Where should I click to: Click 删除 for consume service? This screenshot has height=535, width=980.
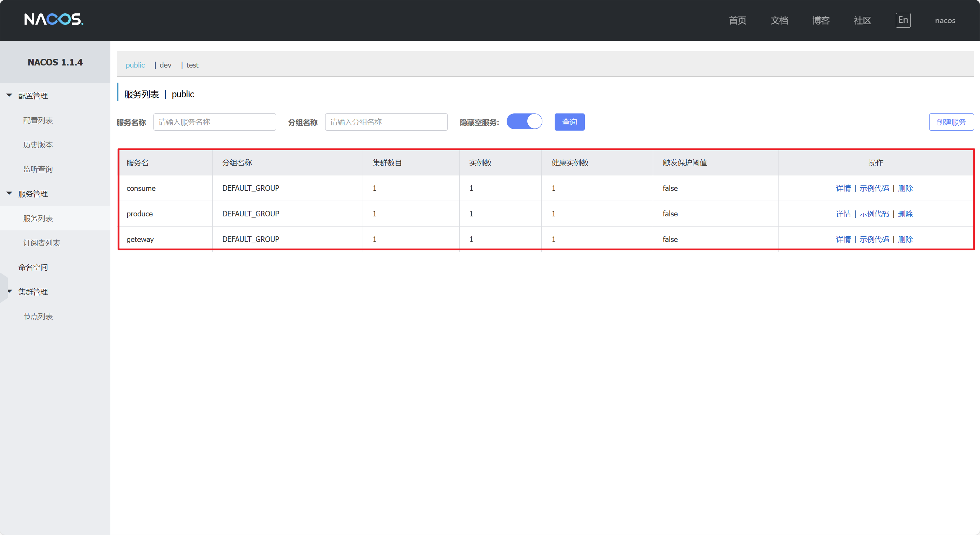point(905,188)
